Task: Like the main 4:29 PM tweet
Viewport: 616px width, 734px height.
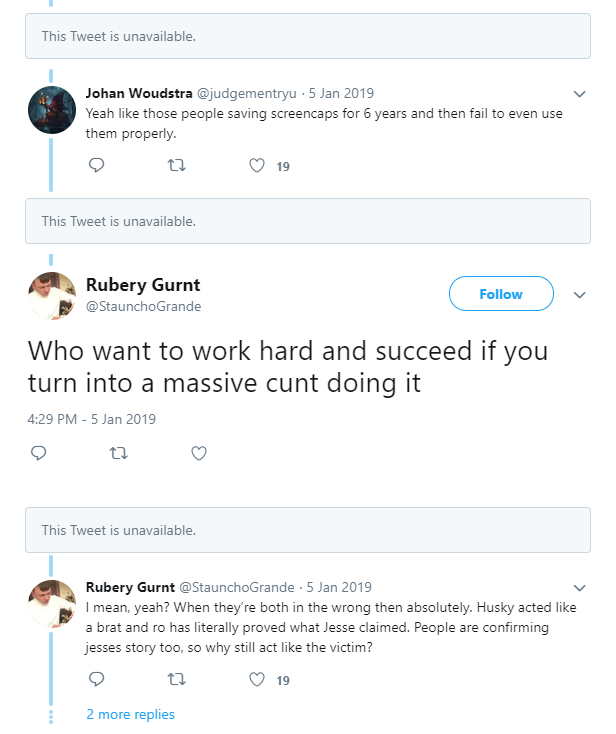Action: (x=199, y=453)
